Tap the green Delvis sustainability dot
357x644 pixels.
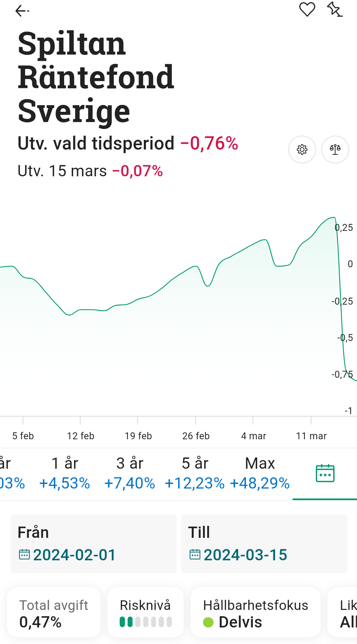[x=208, y=622]
